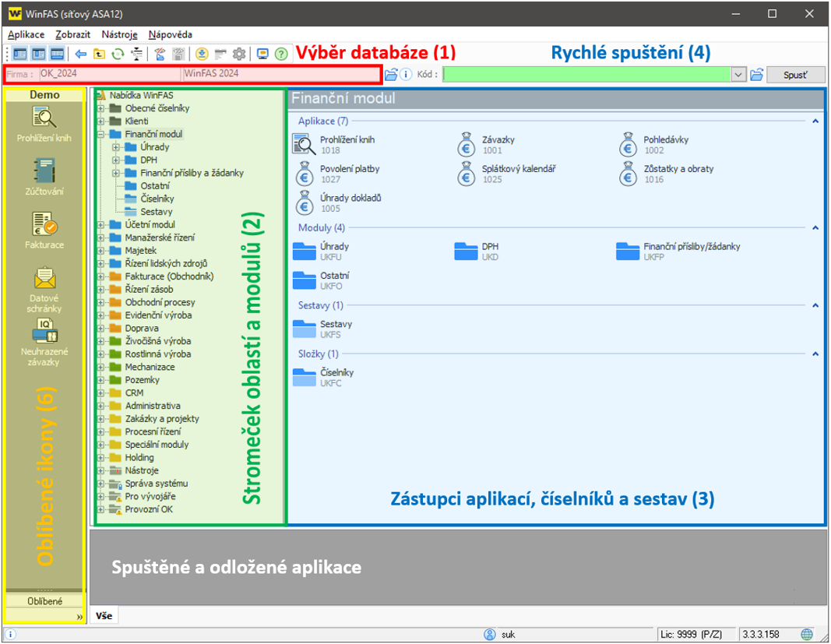Open the settings gear toolbar icon
The height and width of the screenshot is (644, 831).
click(239, 54)
